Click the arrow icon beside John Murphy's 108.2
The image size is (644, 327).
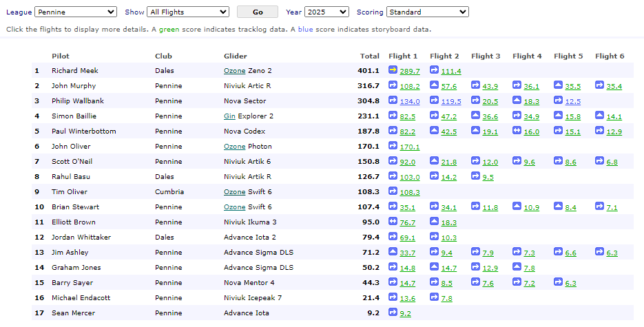click(x=393, y=85)
